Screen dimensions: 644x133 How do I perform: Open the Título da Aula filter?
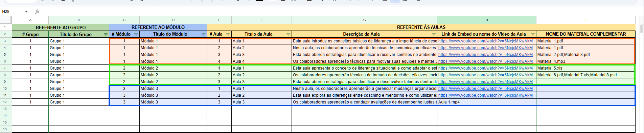288,34
